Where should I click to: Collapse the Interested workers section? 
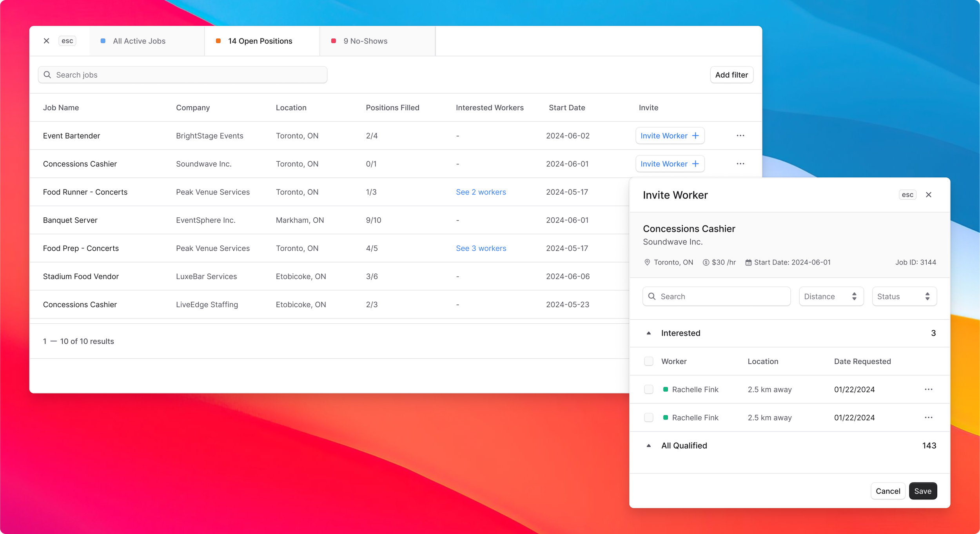point(649,333)
